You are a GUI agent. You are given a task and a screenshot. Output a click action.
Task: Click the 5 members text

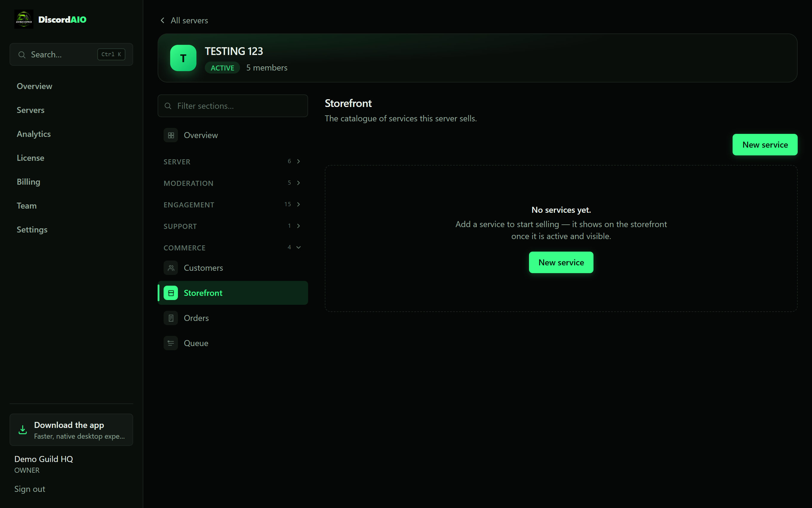[x=267, y=68]
